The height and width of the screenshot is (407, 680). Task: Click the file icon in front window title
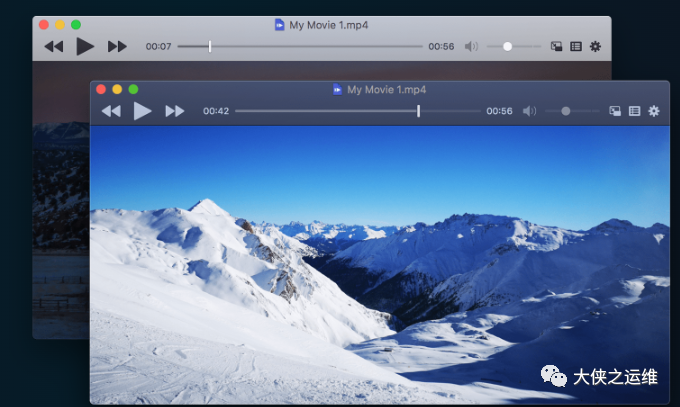click(337, 89)
